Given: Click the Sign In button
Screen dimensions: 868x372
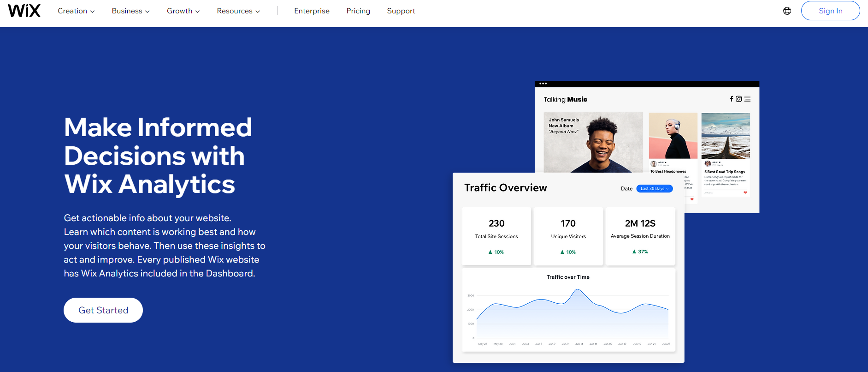Looking at the screenshot, I should (x=830, y=11).
